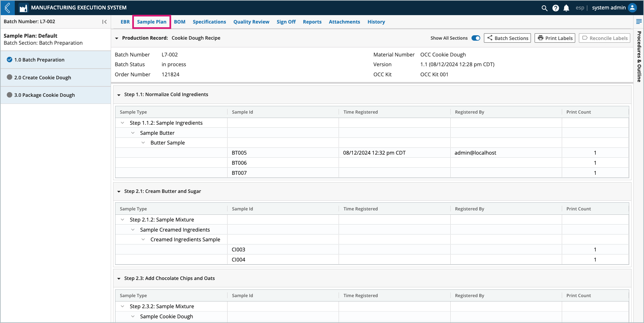Click the back arrow icon in the header
644x323 pixels.
pos(7,7)
